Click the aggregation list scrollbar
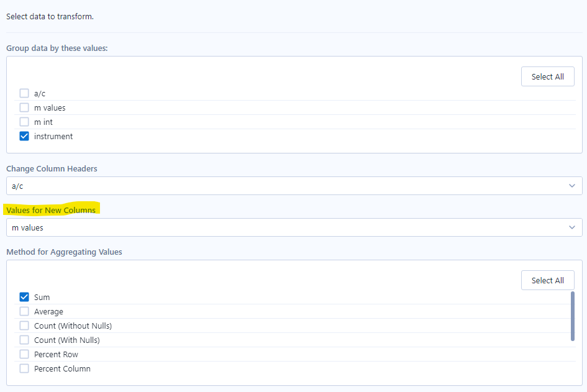This screenshot has width=587, height=392. tap(573, 317)
